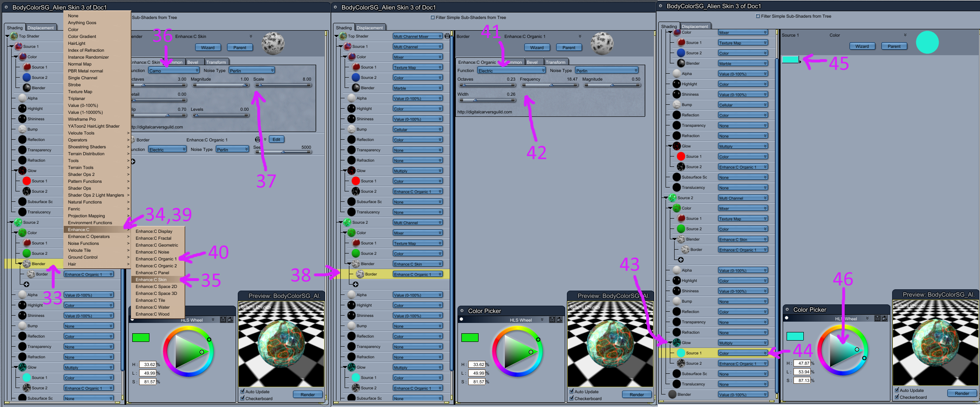Choose Enhance:C Skin in submenu
The width and height of the screenshot is (980, 407).
(151, 279)
